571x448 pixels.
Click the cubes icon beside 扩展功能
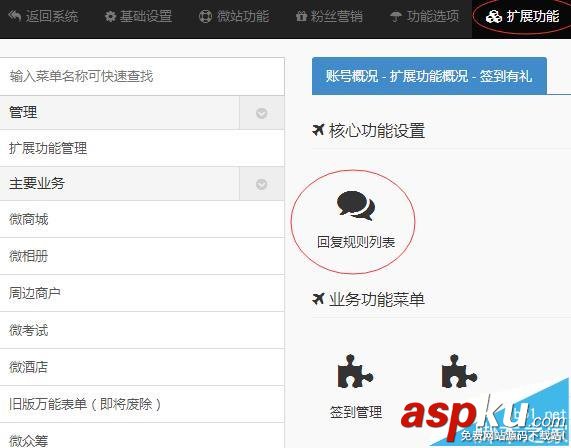pyautogui.click(x=494, y=16)
